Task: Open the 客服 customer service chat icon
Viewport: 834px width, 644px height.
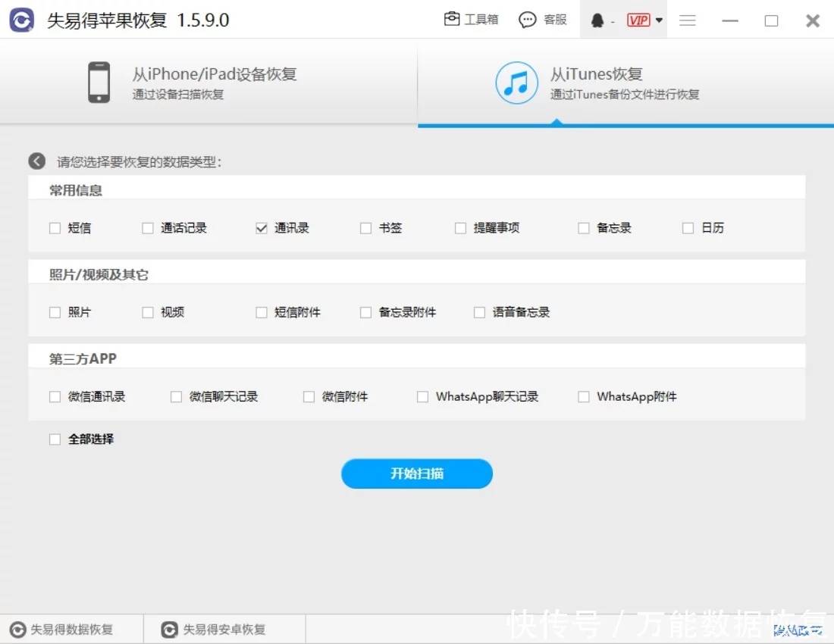Action: click(x=527, y=19)
